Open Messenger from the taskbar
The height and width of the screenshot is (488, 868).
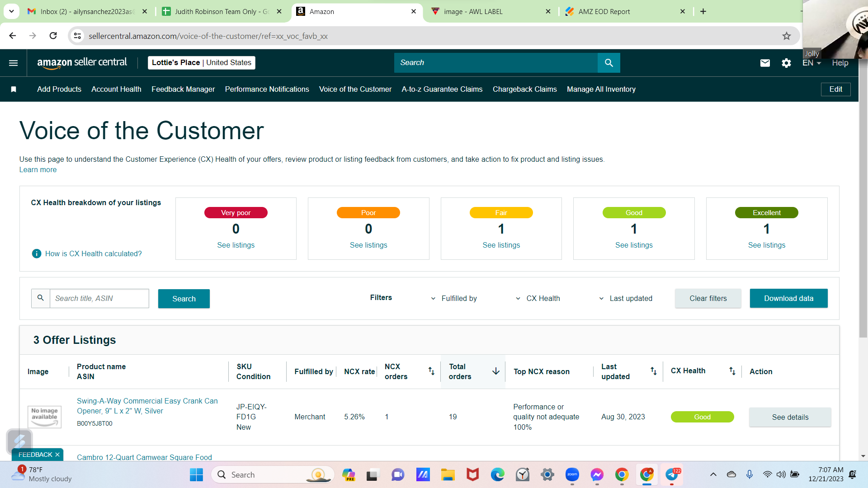pos(597,475)
